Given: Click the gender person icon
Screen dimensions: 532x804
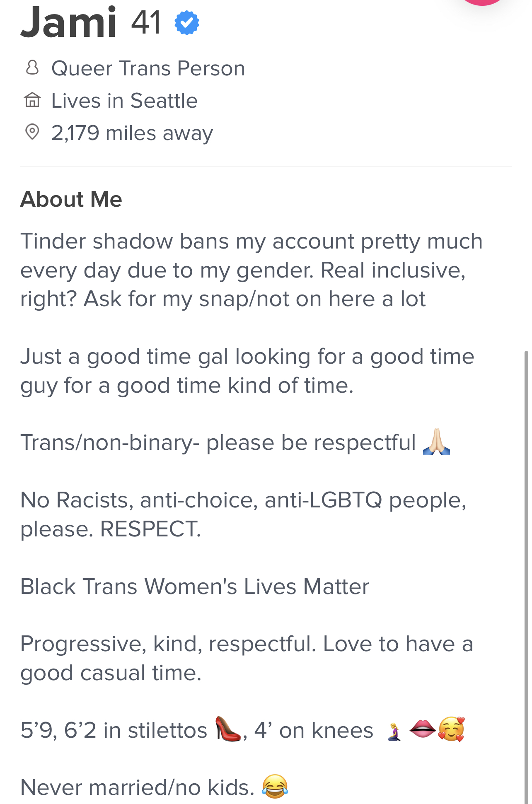Looking at the screenshot, I should click(32, 68).
